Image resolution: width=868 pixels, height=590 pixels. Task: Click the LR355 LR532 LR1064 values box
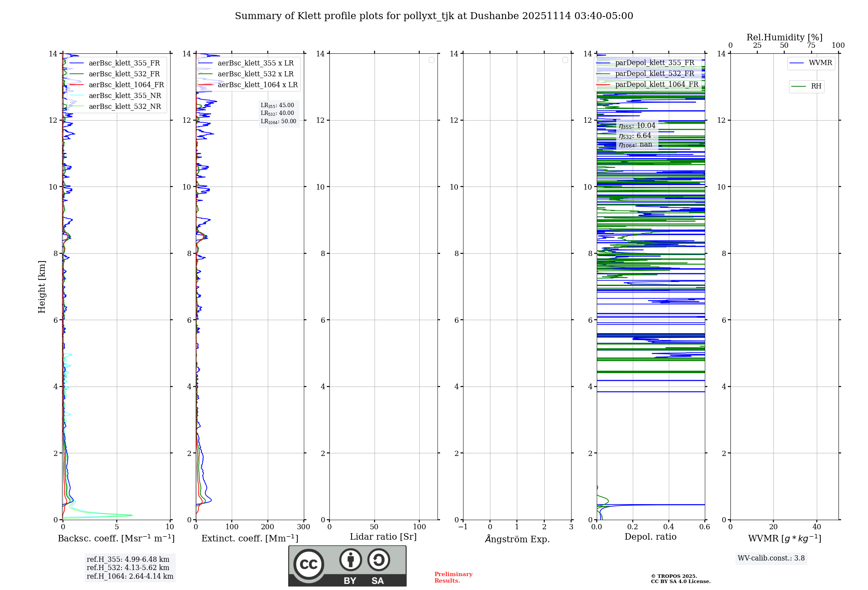click(278, 113)
